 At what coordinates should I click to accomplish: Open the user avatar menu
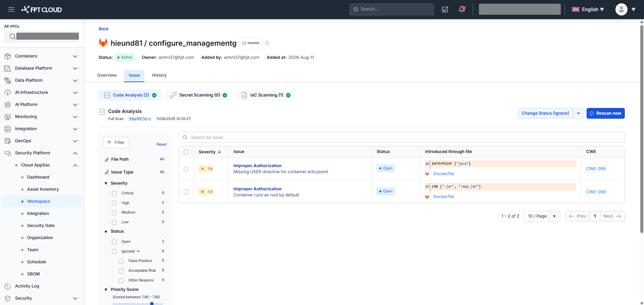point(621,9)
